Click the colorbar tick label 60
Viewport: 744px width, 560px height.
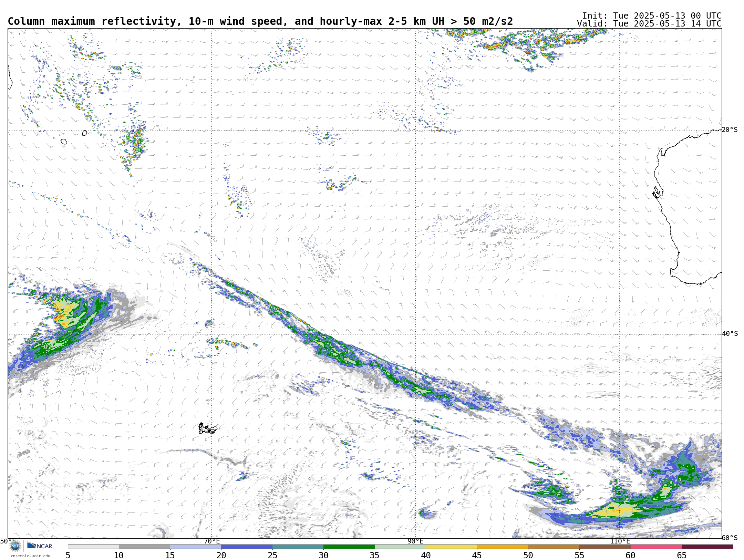631,556
